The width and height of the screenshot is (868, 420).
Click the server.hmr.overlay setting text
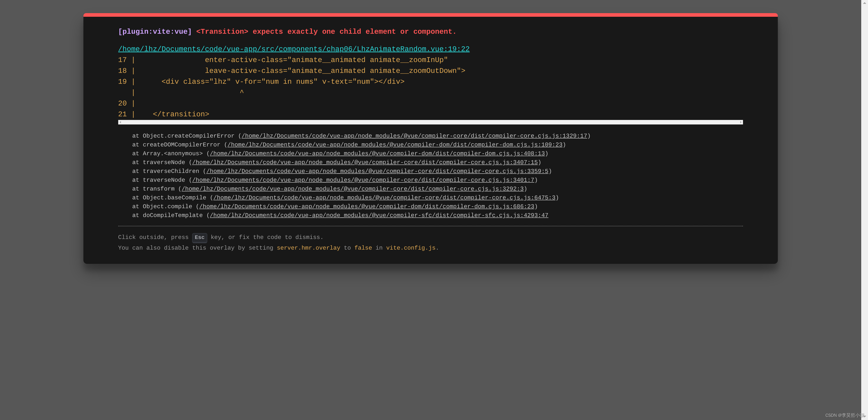308,248
